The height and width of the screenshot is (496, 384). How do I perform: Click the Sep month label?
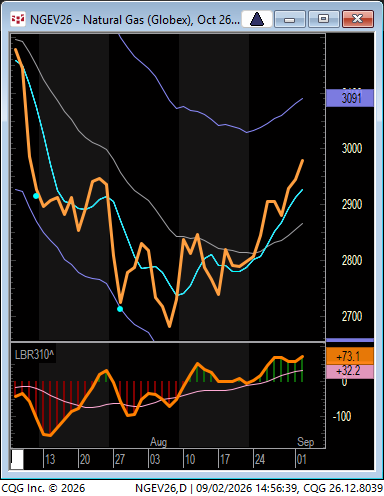pos(306,442)
